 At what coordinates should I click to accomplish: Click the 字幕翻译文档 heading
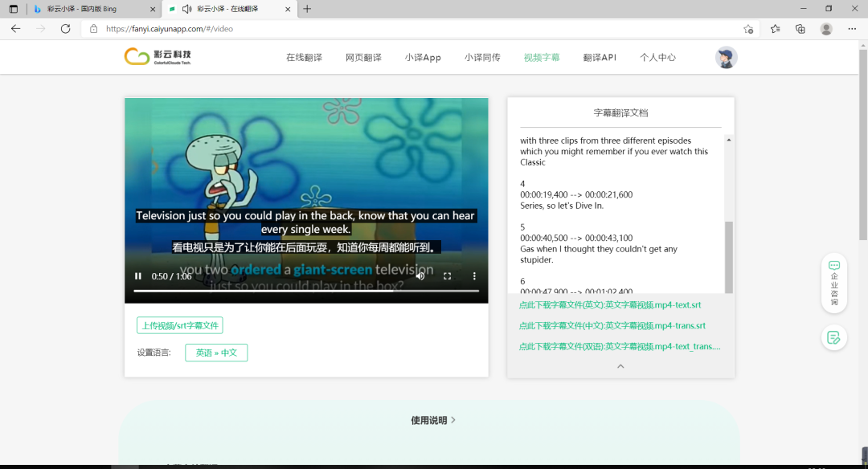click(620, 112)
